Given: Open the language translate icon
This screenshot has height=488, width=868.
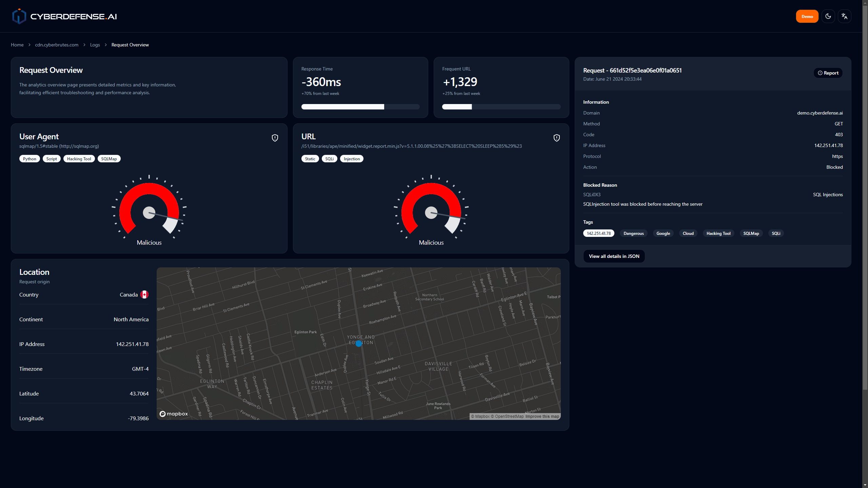Looking at the screenshot, I should [844, 16].
